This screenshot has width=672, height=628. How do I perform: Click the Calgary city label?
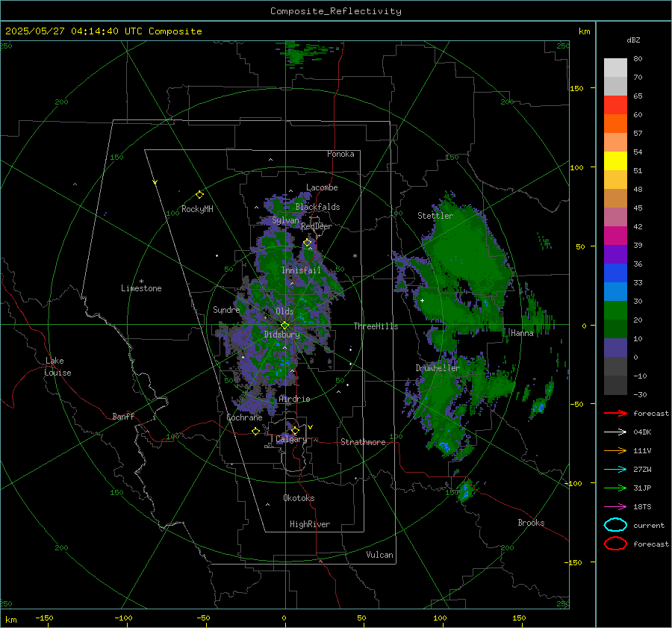291,439
